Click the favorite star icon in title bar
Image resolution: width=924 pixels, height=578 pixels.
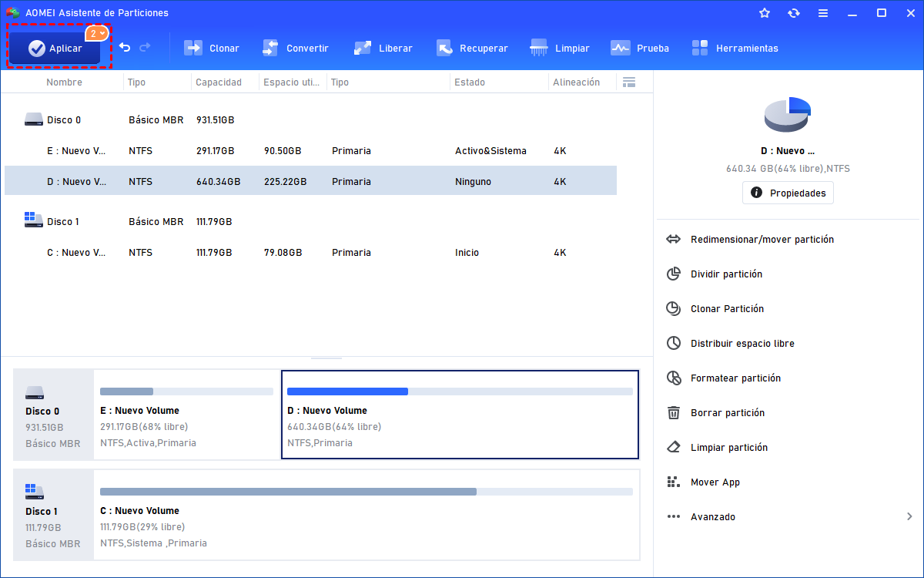coord(765,13)
